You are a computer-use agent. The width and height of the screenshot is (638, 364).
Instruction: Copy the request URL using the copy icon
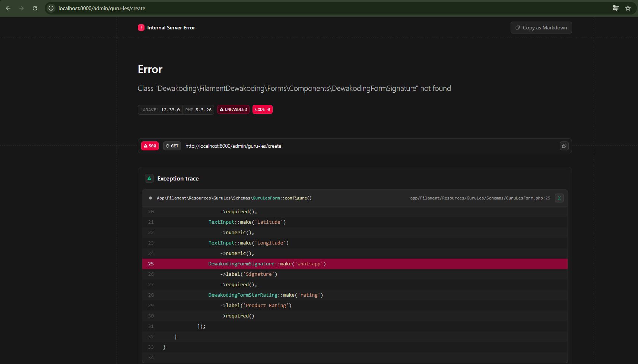(x=564, y=146)
